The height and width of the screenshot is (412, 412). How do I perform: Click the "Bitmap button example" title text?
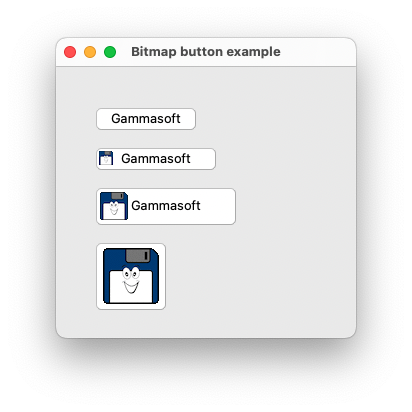click(x=206, y=52)
